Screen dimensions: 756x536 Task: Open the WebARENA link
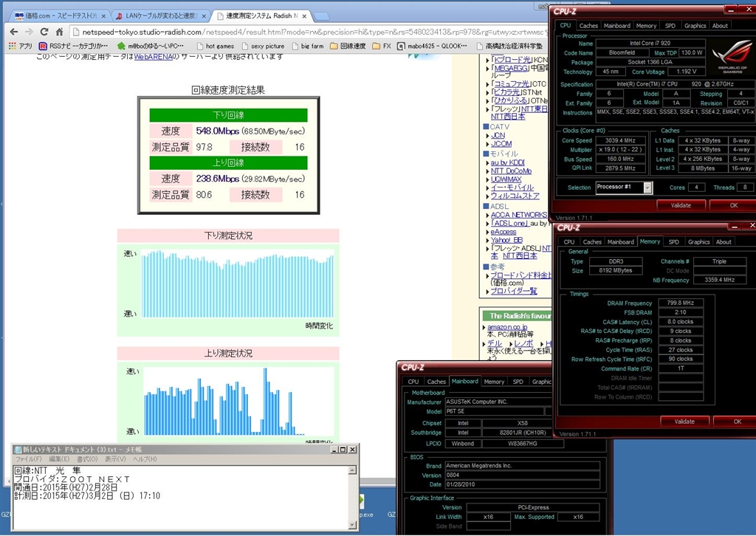tap(153, 56)
